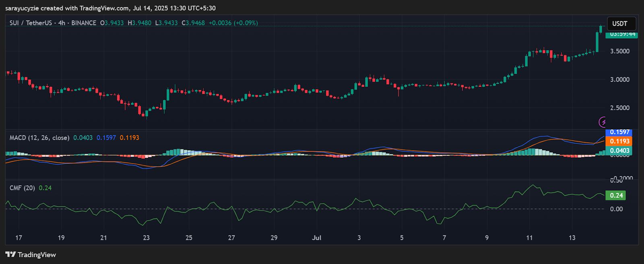The height and width of the screenshot is (264, 644).
Task: Click the close price value C3.9468
Action: tap(193, 23)
